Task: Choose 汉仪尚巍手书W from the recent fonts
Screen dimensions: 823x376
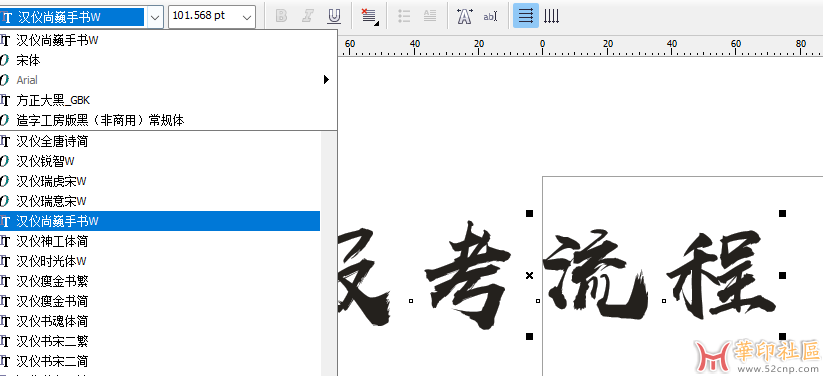Action: coord(168,40)
